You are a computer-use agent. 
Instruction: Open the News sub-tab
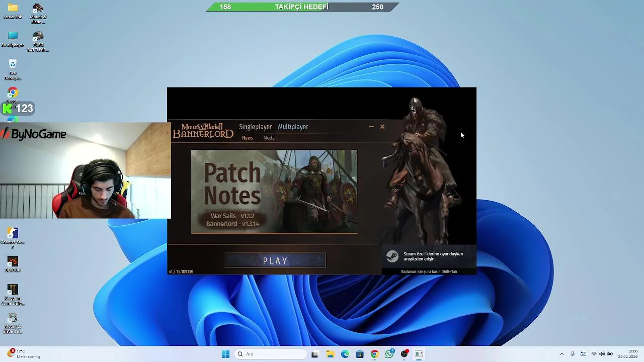coord(248,138)
